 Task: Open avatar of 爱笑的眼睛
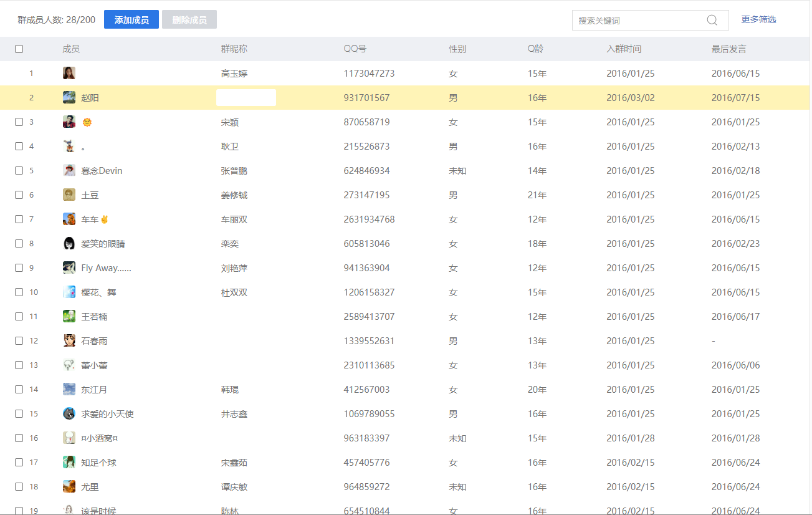(x=69, y=244)
